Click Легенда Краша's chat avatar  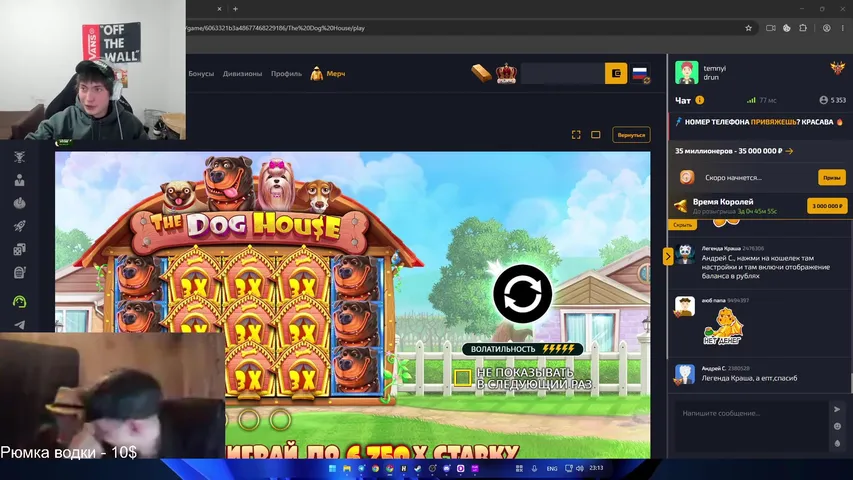pos(685,255)
